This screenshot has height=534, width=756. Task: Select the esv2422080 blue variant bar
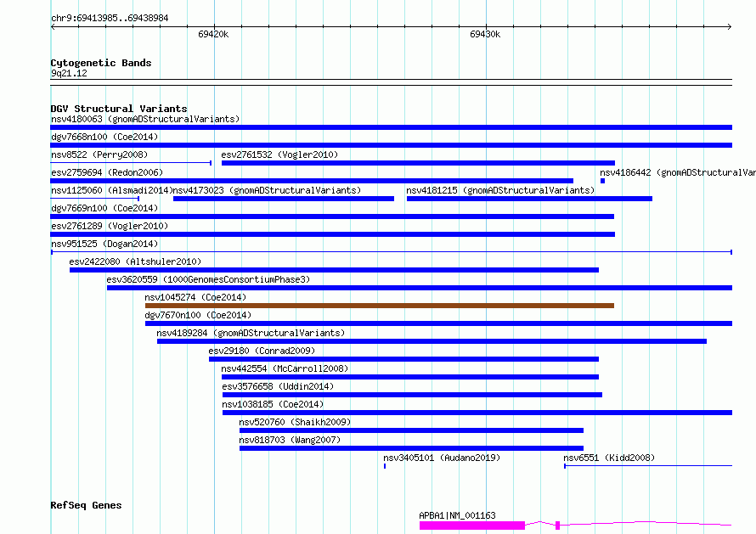click(334, 270)
